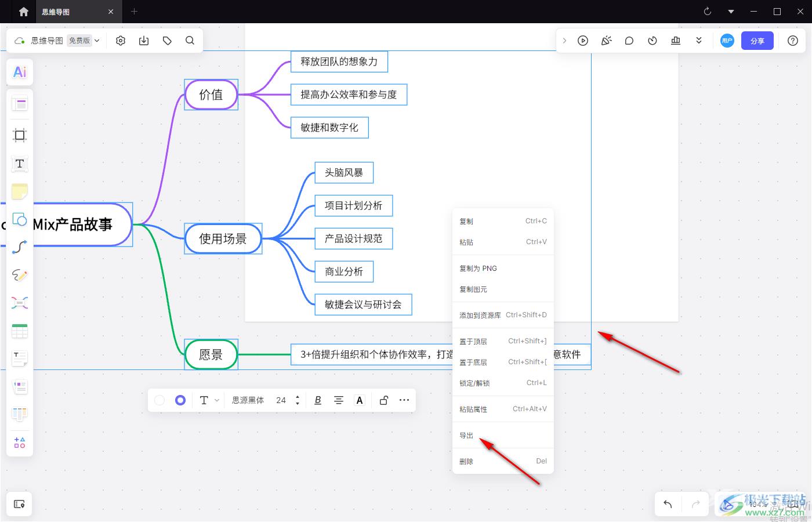812x522 pixels.
Task: Expand the double-chevron more tools menu
Action: click(x=699, y=41)
